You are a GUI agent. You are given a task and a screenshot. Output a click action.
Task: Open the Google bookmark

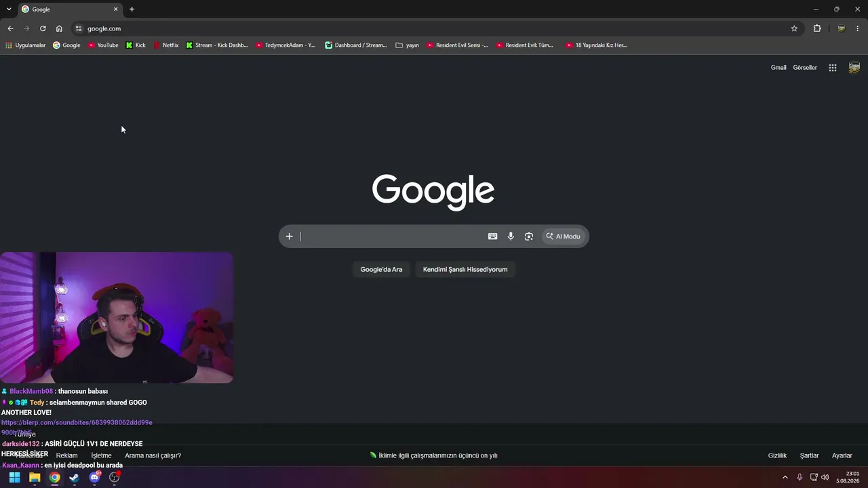(x=66, y=45)
